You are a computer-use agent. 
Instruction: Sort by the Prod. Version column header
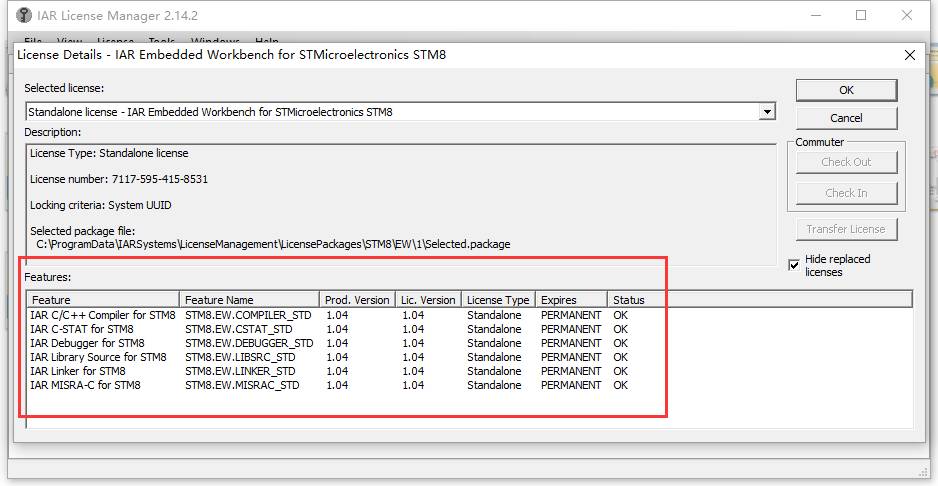[357, 300]
